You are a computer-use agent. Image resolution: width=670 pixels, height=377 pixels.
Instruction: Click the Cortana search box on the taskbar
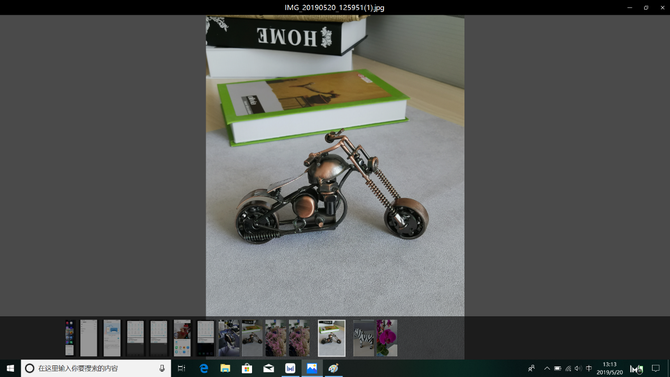pos(96,368)
